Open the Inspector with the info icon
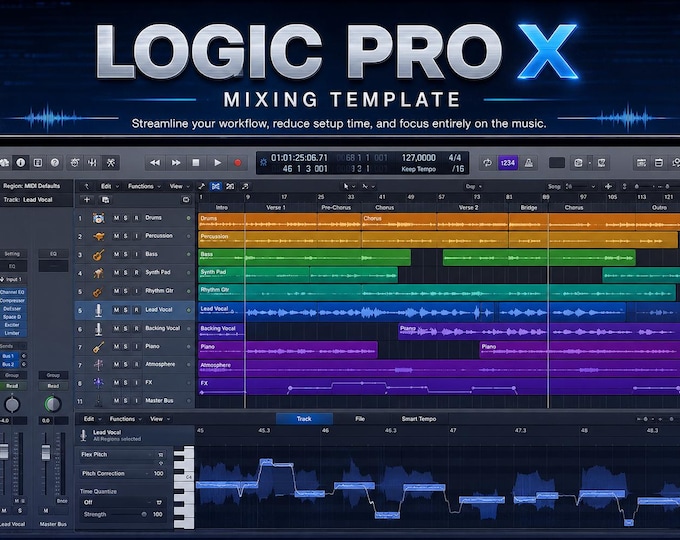The height and width of the screenshot is (540, 680). pos(20,163)
